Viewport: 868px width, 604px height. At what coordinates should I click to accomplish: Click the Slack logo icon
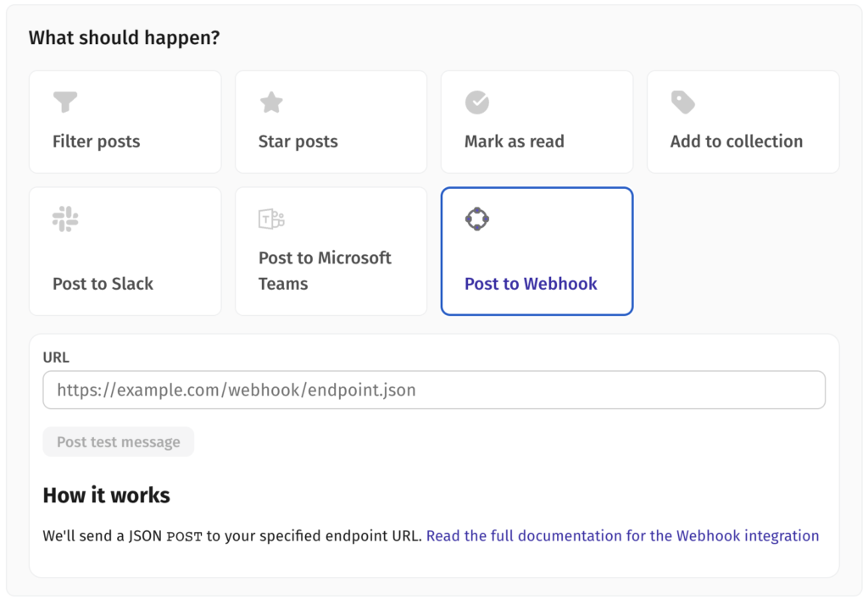(x=65, y=219)
